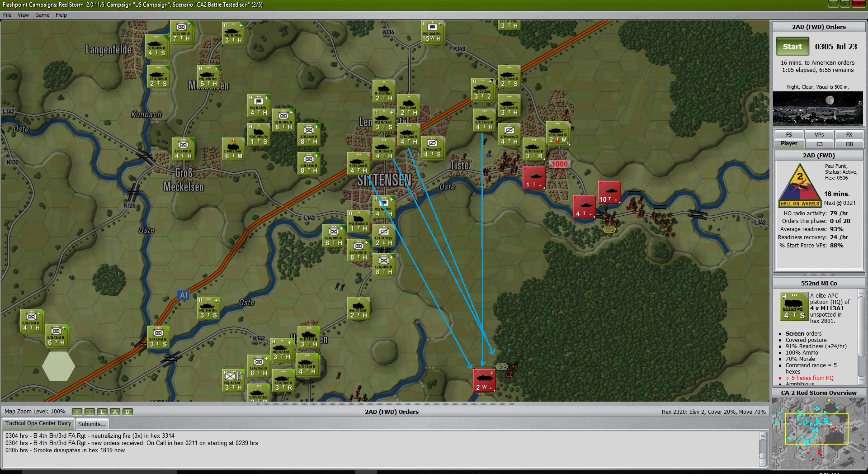Select the HQ Scout S unit marked 1 T H
The width and height of the screenshot is (868, 474).
click(359, 222)
